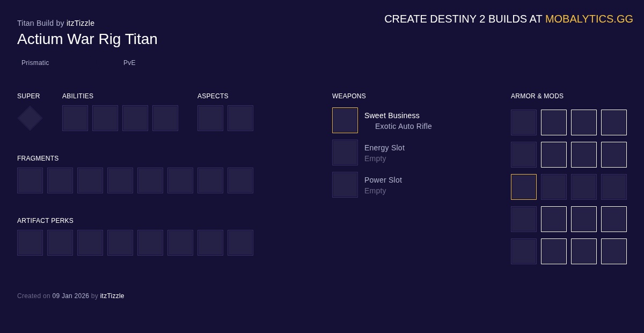Click the itzTizzle link in Created on footer

112,296
